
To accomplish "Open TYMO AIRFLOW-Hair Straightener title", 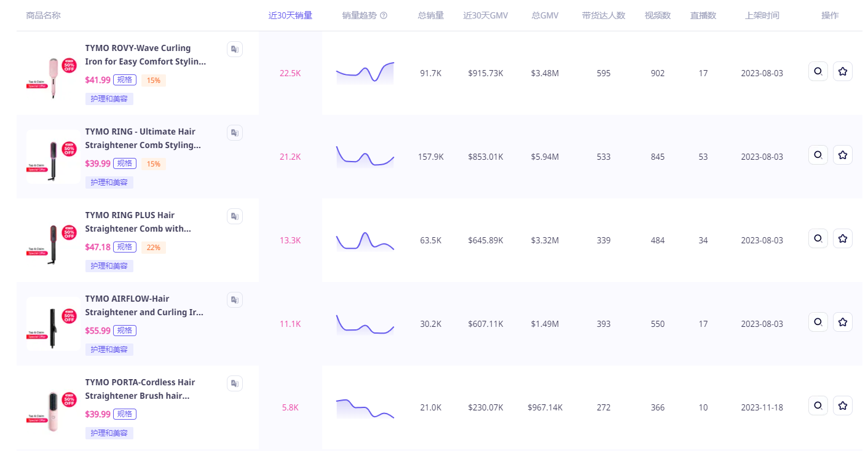I will 144,305.
